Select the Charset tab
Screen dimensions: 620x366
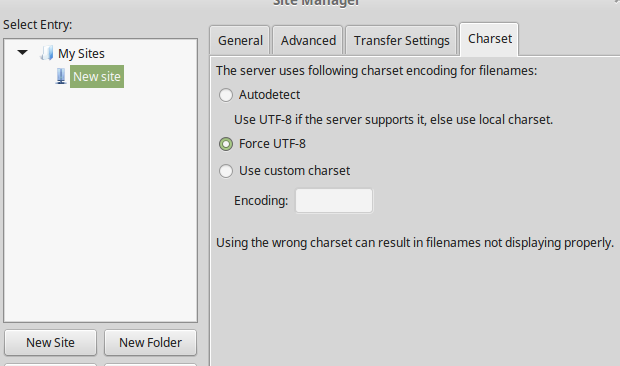490,39
